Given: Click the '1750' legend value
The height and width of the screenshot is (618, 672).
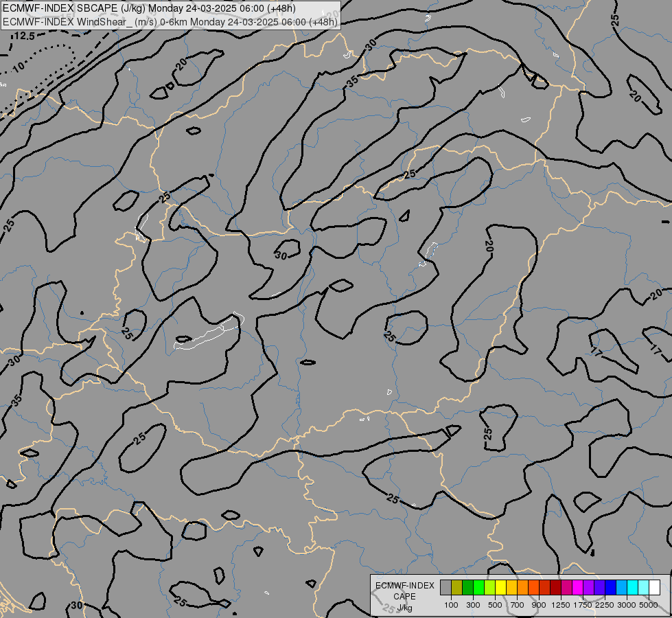Looking at the screenshot, I should coord(583,605).
